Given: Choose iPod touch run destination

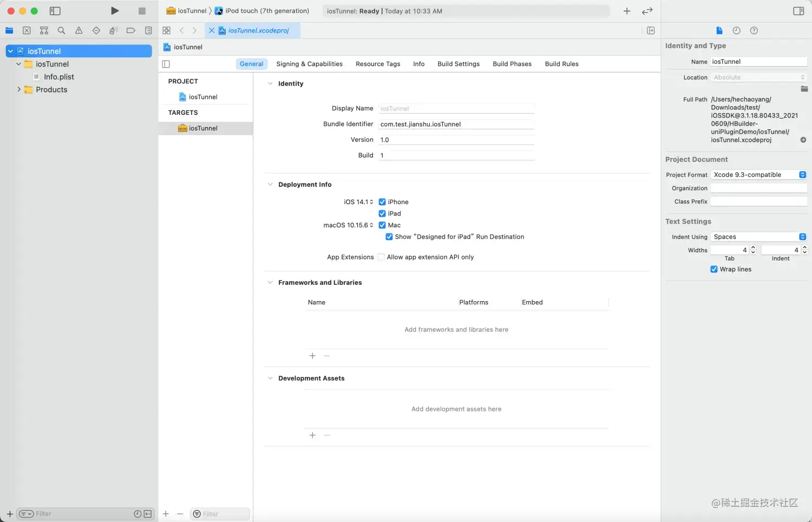Looking at the screenshot, I should tap(262, 11).
